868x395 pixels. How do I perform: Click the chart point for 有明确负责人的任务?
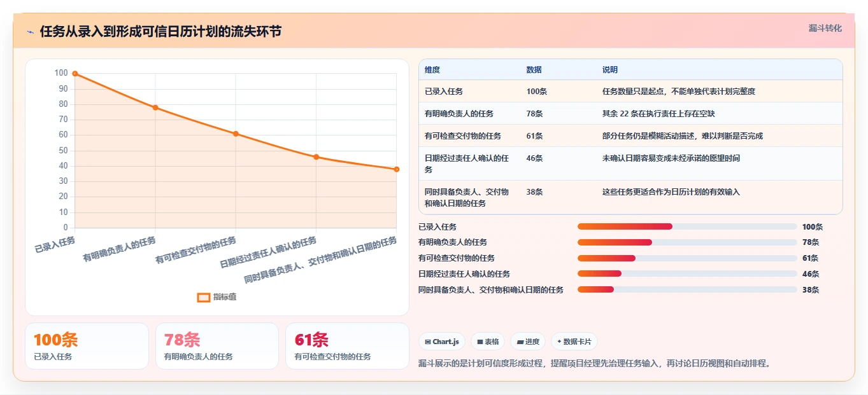coord(155,107)
